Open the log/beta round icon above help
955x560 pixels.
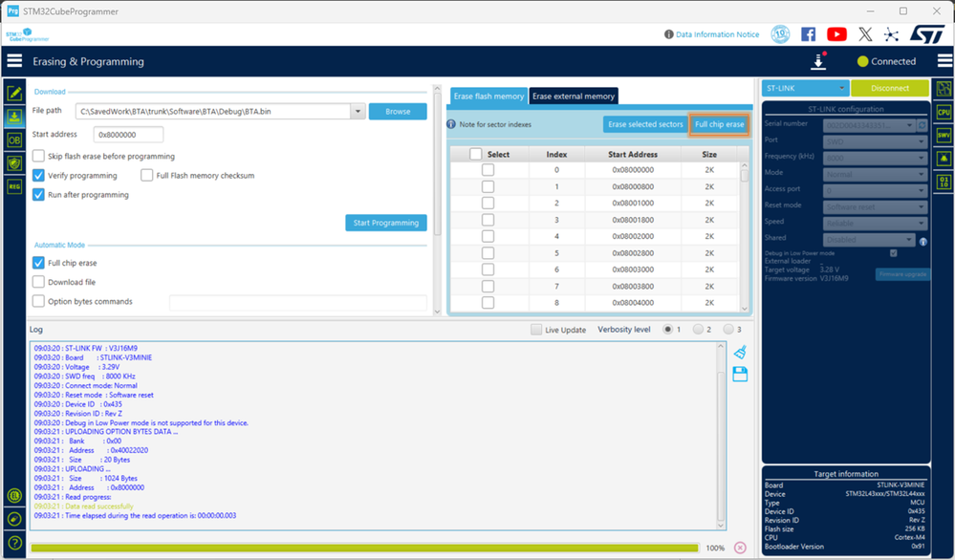pyautogui.click(x=14, y=519)
